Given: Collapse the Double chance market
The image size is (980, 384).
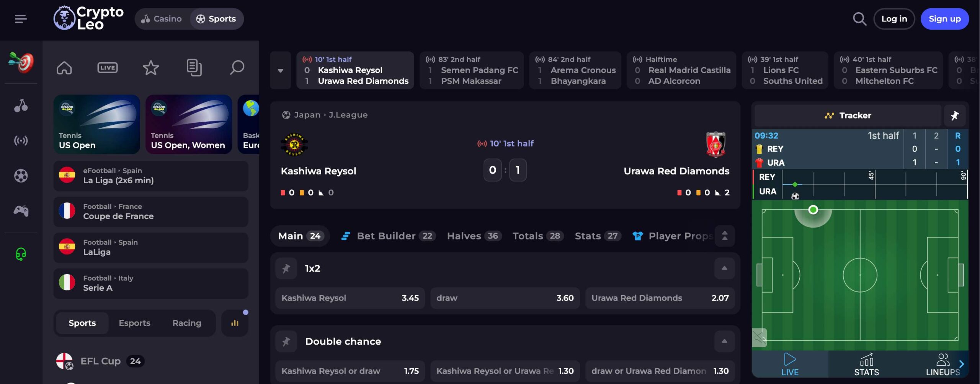Looking at the screenshot, I should point(724,342).
